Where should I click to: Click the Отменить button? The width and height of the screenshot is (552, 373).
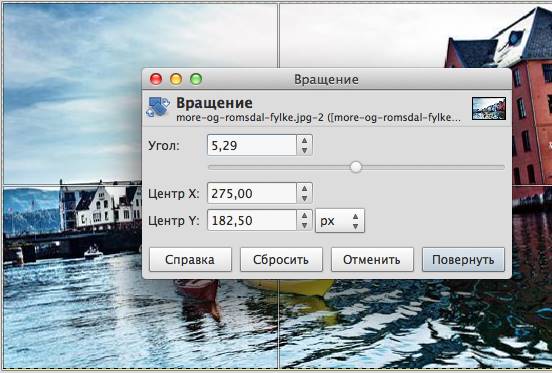[x=372, y=260]
